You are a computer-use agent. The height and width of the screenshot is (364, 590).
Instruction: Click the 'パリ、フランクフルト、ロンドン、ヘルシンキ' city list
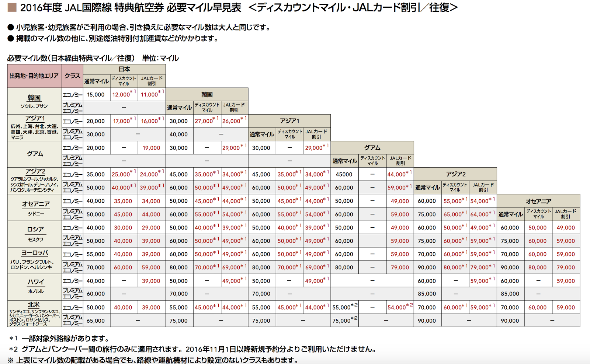(32, 265)
